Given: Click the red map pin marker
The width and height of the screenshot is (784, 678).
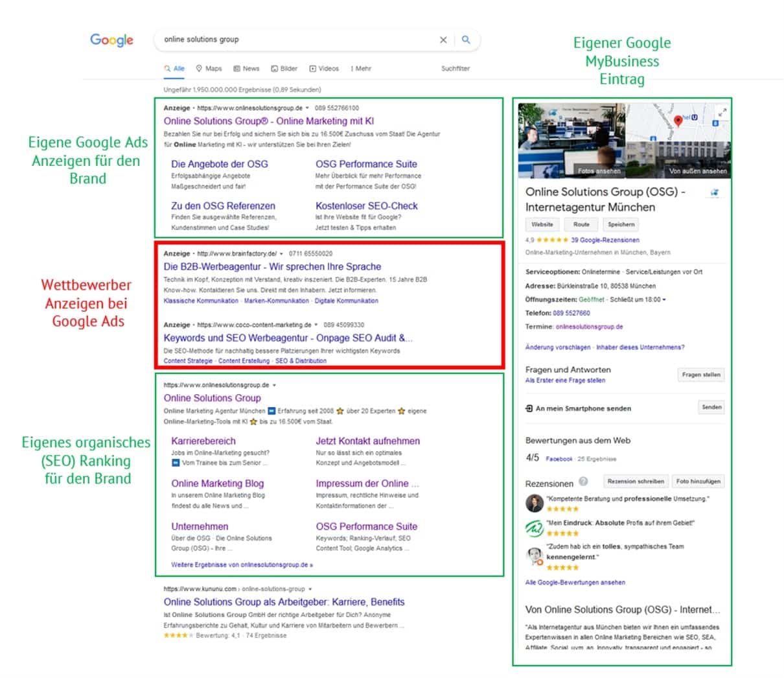Looking at the screenshot, I should tap(678, 121).
